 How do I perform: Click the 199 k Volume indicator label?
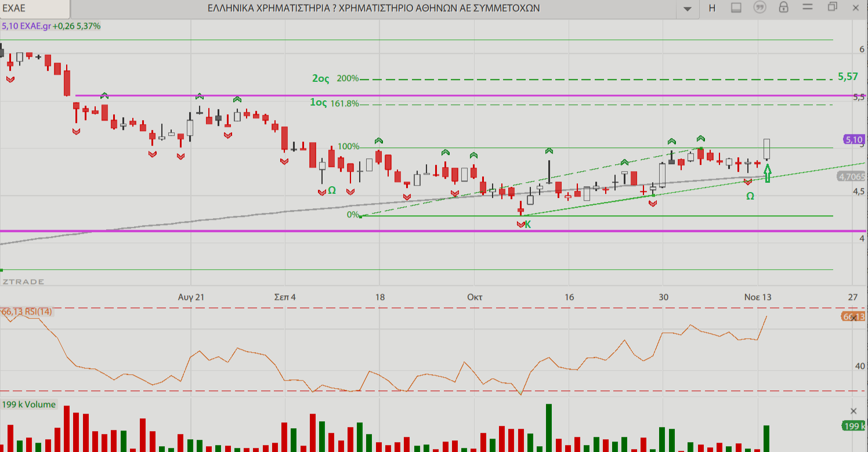pyautogui.click(x=29, y=404)
